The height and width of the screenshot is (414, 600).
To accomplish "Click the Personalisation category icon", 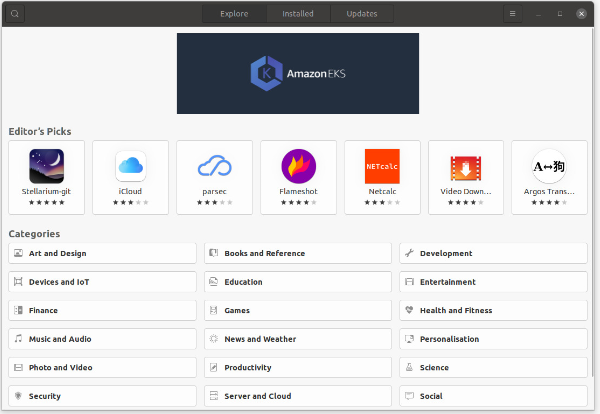I will coord(409,339).
